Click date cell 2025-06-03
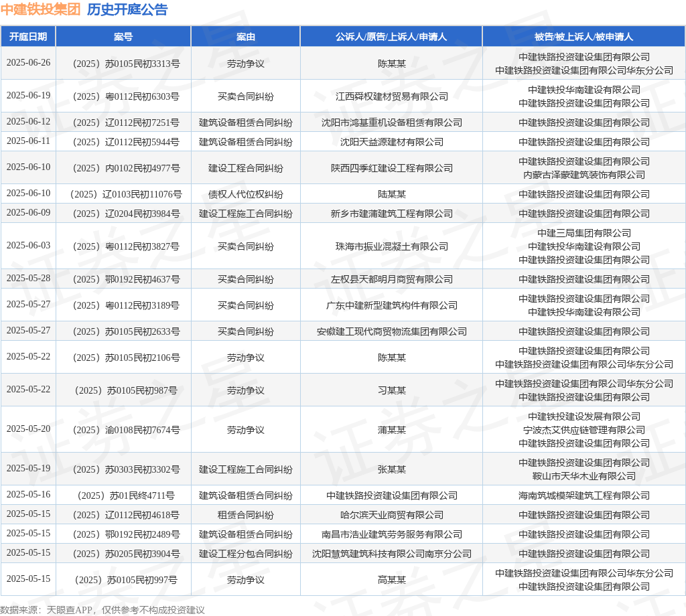 (x=28, y=245)
